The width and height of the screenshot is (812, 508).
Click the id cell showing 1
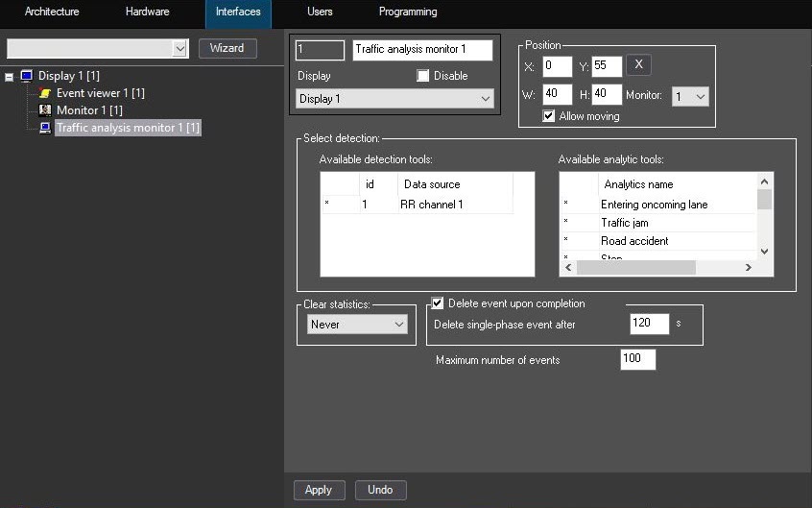point(378,205)
